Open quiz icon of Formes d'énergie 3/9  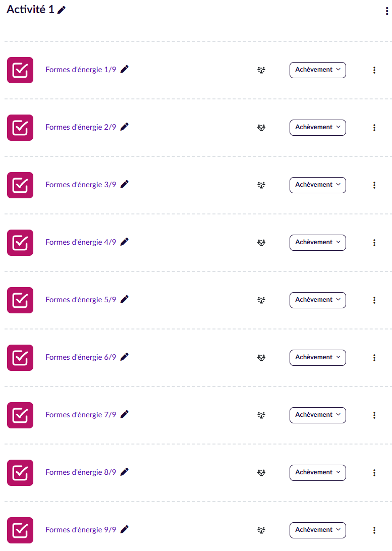(20, 185)
